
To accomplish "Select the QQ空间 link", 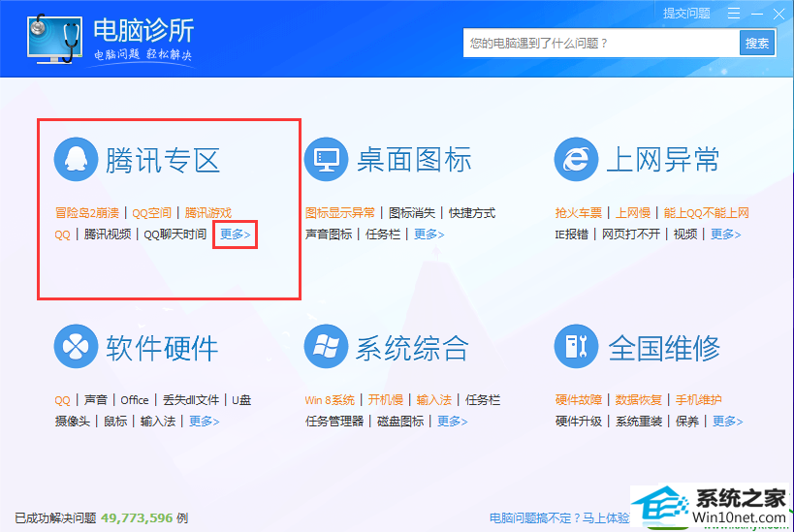I will 151,213.
